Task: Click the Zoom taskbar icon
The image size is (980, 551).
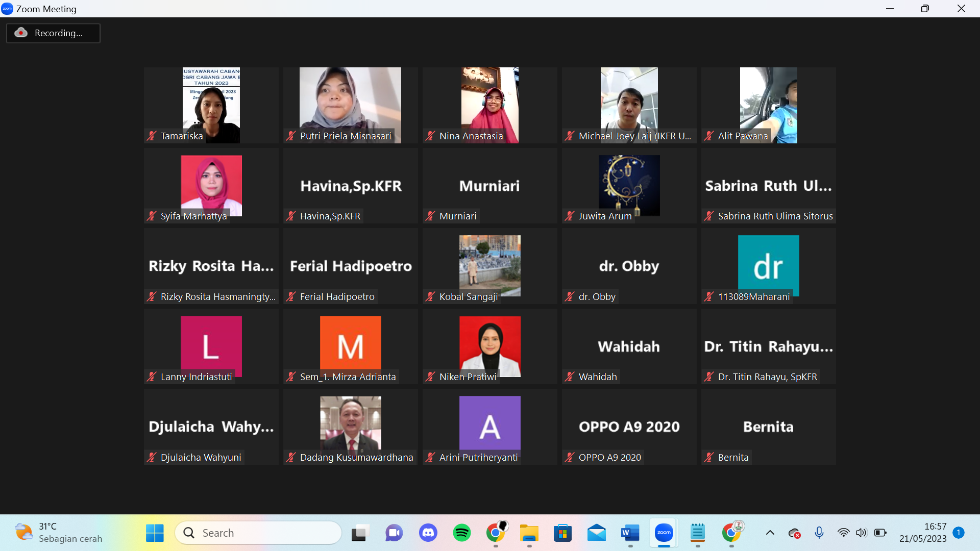Action: 664,533
